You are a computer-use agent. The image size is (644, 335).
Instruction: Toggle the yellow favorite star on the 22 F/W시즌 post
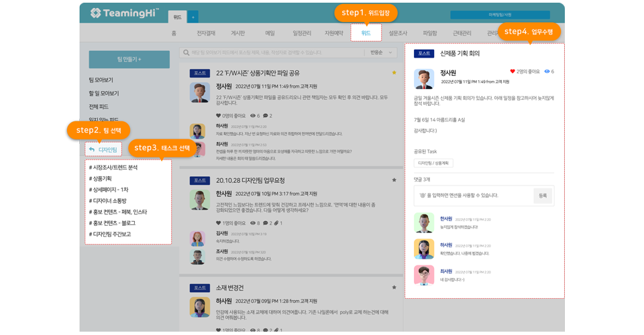[x=394, y=73]
